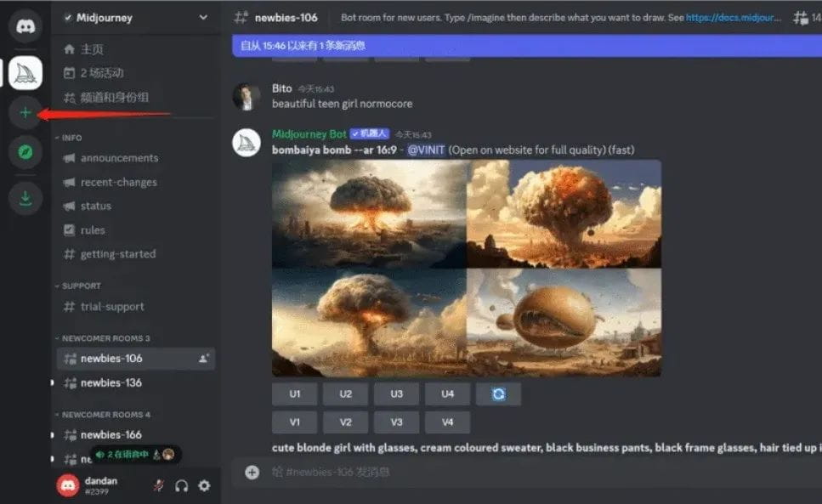
Task: Upscale image 4 with U4
Action: pos(447,394)
